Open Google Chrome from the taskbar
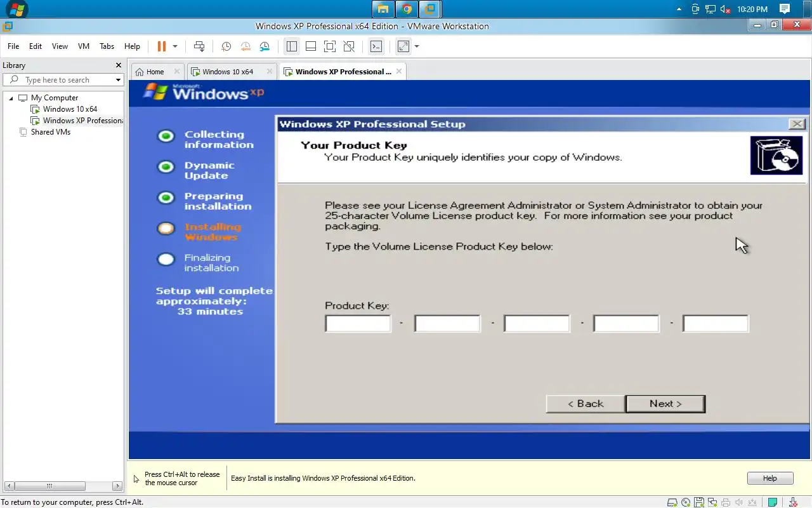 point(407,9)
